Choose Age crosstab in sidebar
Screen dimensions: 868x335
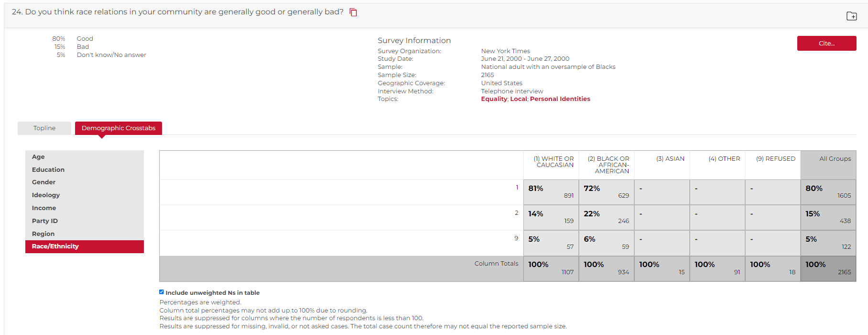tap(38, 157)
